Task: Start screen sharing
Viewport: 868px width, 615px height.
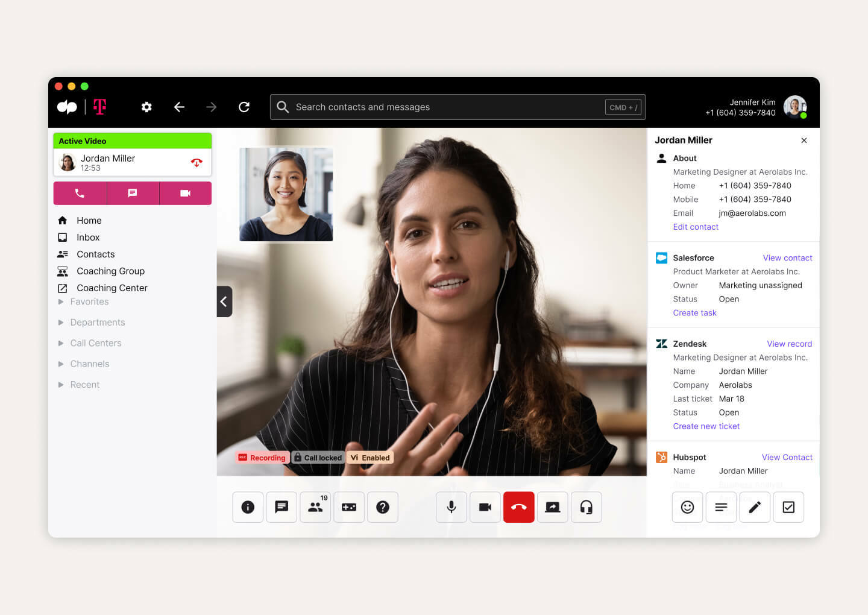Action: click(x=553, y=507)
